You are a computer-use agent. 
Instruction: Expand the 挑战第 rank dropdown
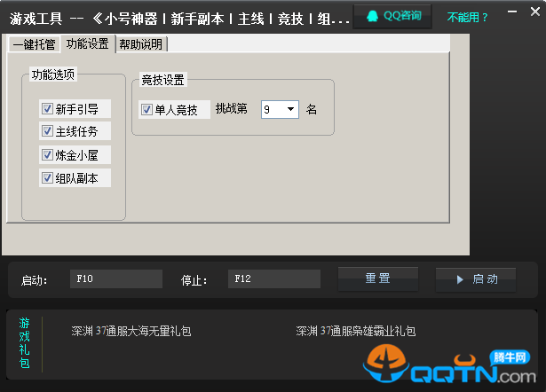[x=290, y=110]
